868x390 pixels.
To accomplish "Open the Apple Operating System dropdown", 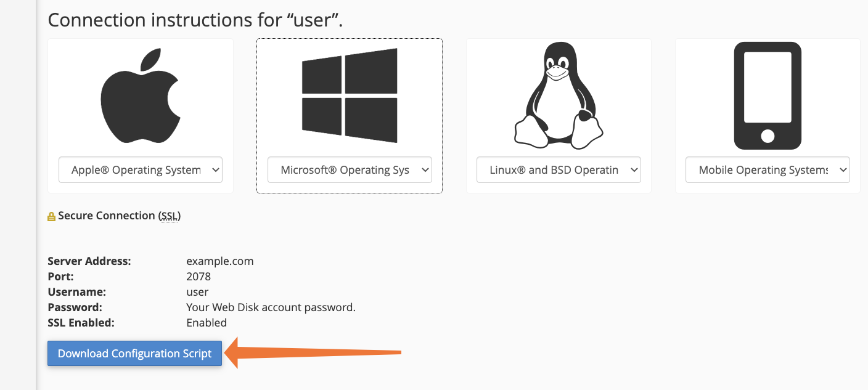I will pos(141,170).
